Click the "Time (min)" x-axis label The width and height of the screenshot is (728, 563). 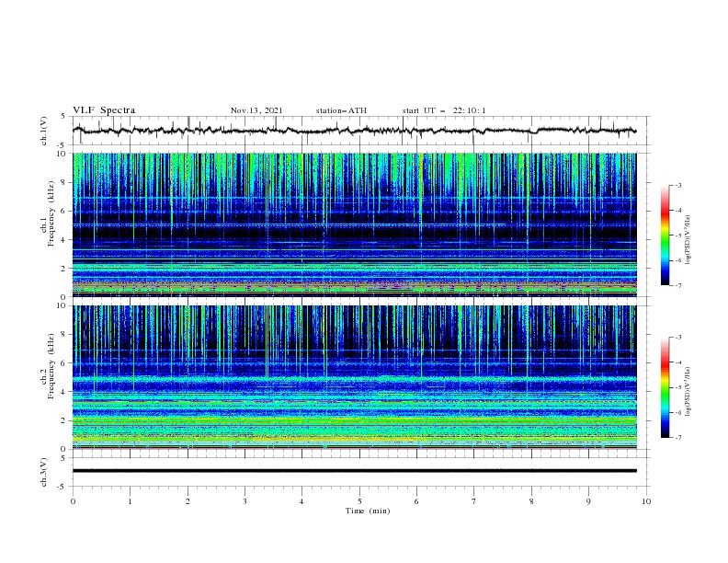click(x=368, y=511)
